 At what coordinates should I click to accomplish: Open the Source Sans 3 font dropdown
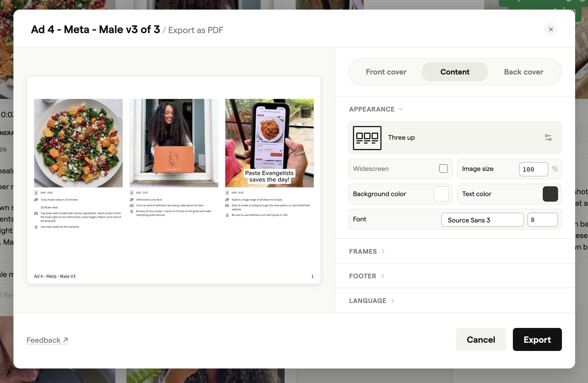coord(482,220)
